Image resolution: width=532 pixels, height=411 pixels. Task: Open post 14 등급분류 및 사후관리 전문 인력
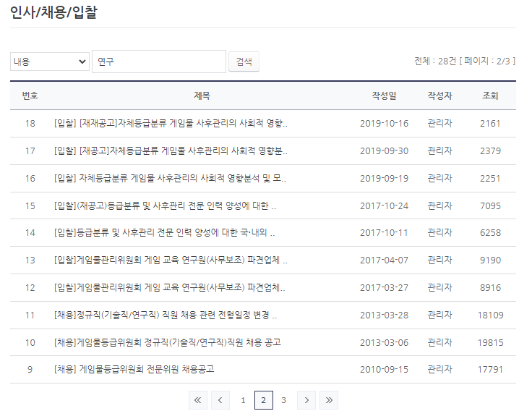click(164, 232)
